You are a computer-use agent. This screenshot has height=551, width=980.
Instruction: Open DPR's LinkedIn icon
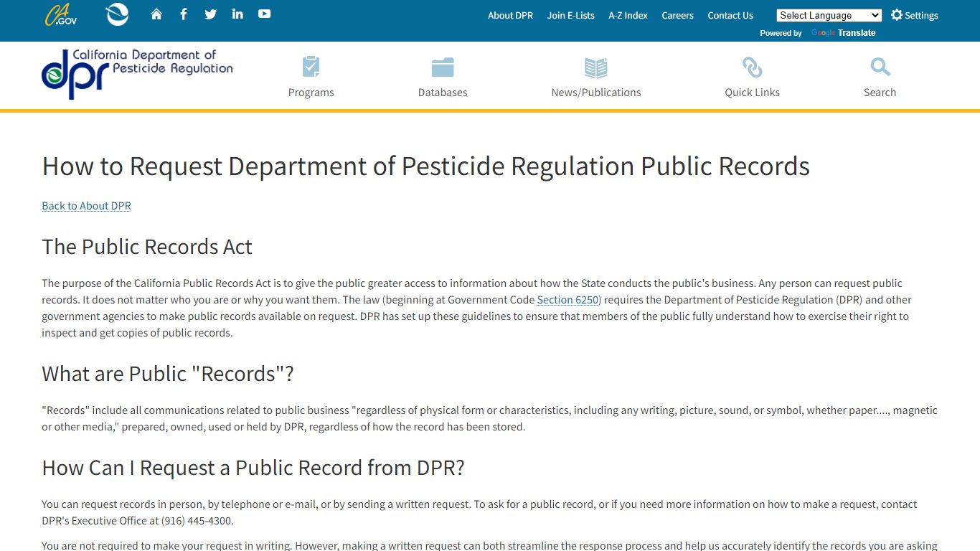tap(237, 14)
